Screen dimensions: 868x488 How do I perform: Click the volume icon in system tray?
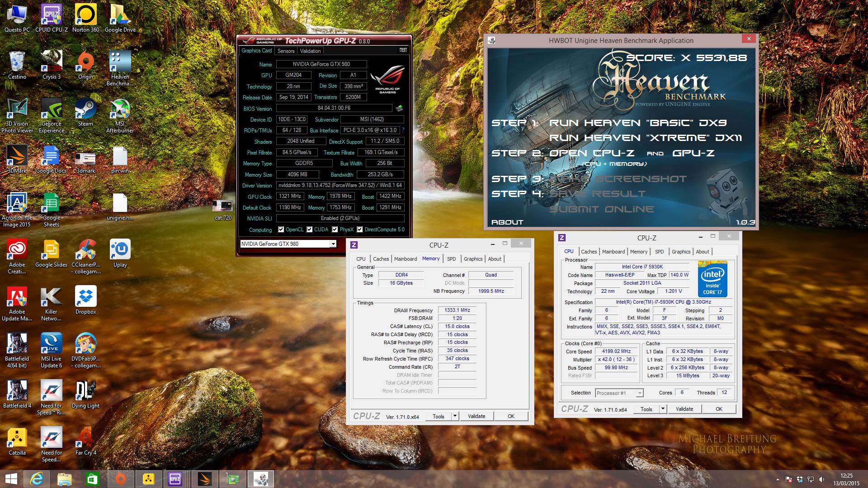822,479
